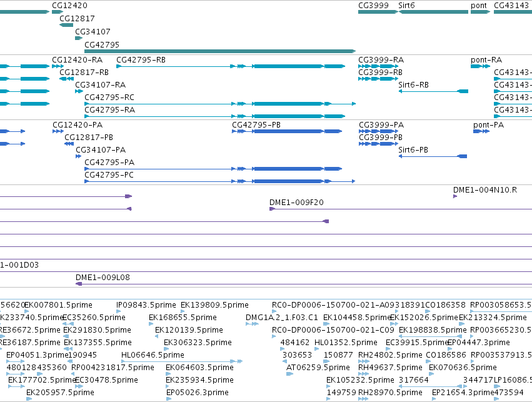Click EST label EK070636.5prime
The width and height of the screenshot is (532, 402).
463,368
